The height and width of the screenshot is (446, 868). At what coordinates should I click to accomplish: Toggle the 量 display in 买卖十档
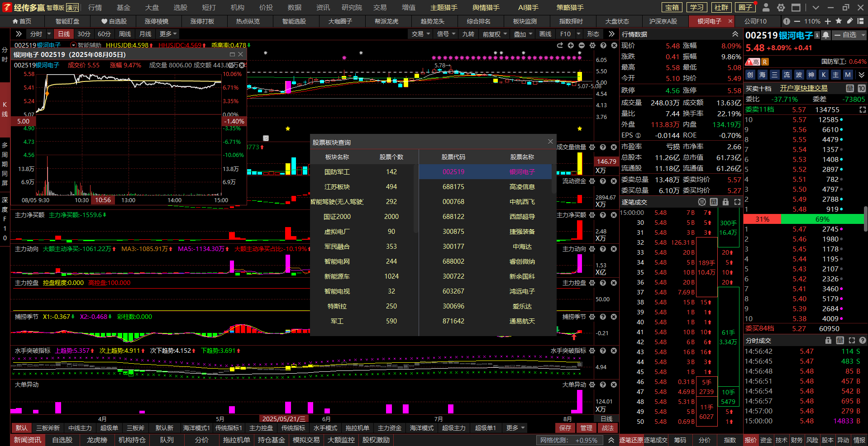[x=850, y=88]
